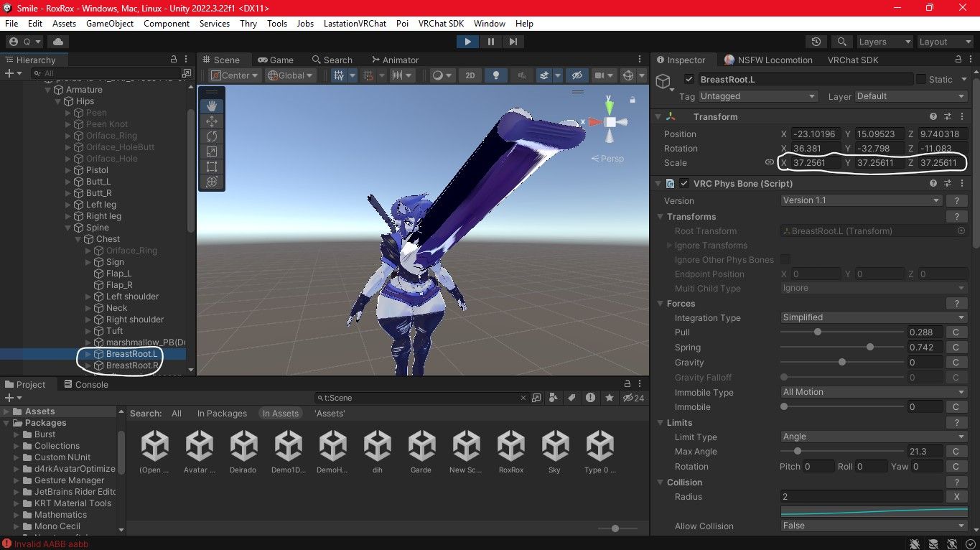Click the help button beside Forces
980x550 pixels.
click(956, 304)
